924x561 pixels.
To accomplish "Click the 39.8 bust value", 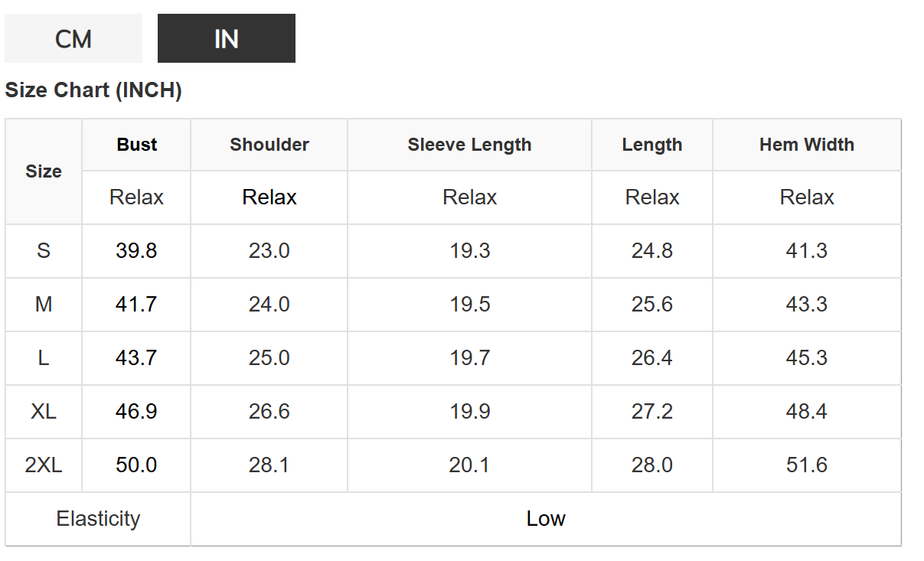I will (x=136, y=251).
